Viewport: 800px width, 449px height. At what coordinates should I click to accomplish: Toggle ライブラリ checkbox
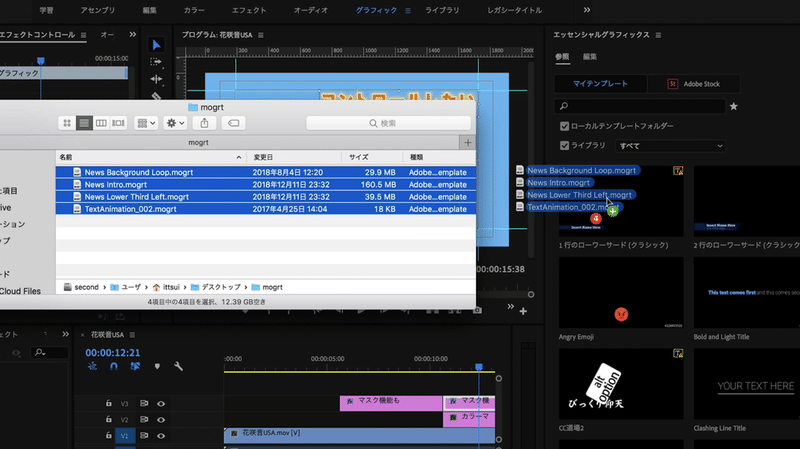point(564,145)
